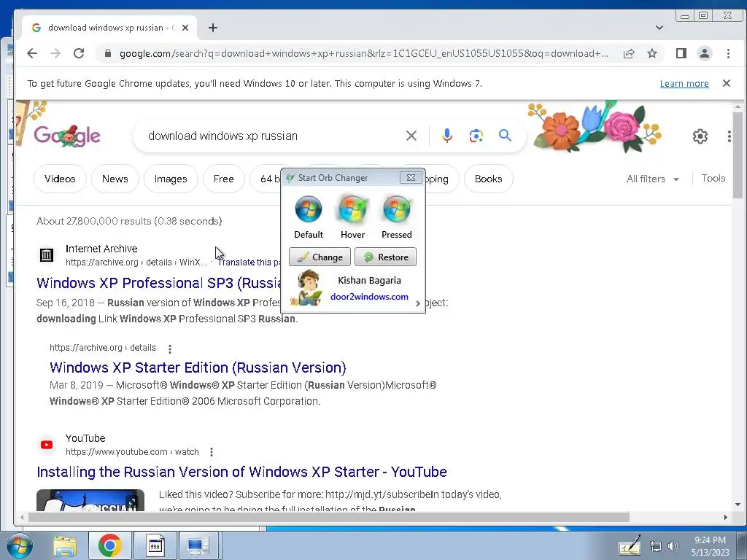Click the Chrome address bar URL
747x560 pixels.
[364, 53]
